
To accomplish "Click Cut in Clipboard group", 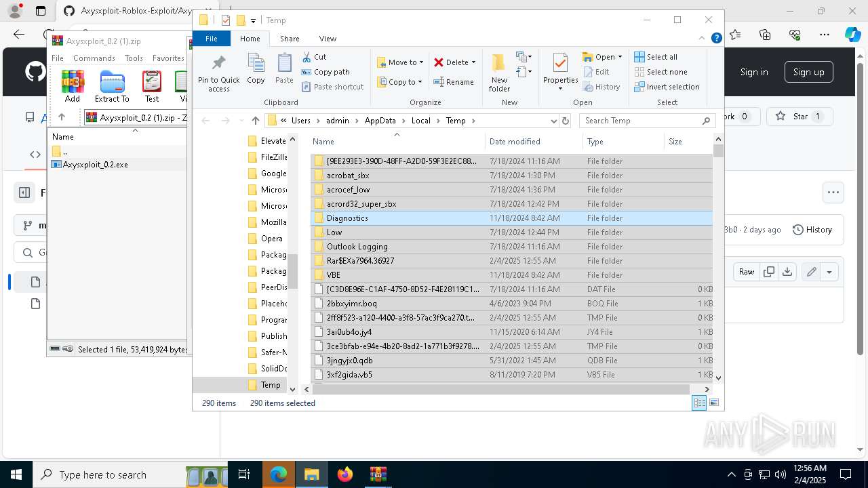I will coord(314,57).
